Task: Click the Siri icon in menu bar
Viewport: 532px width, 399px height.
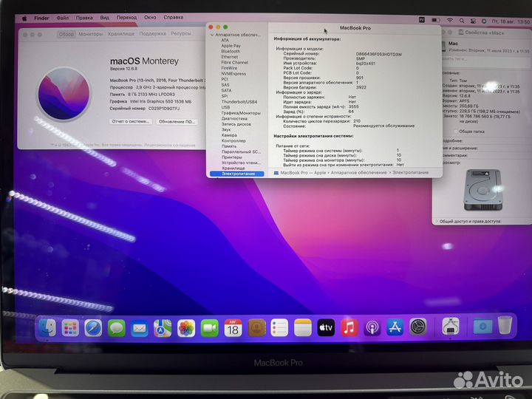Action: point(484,21)
